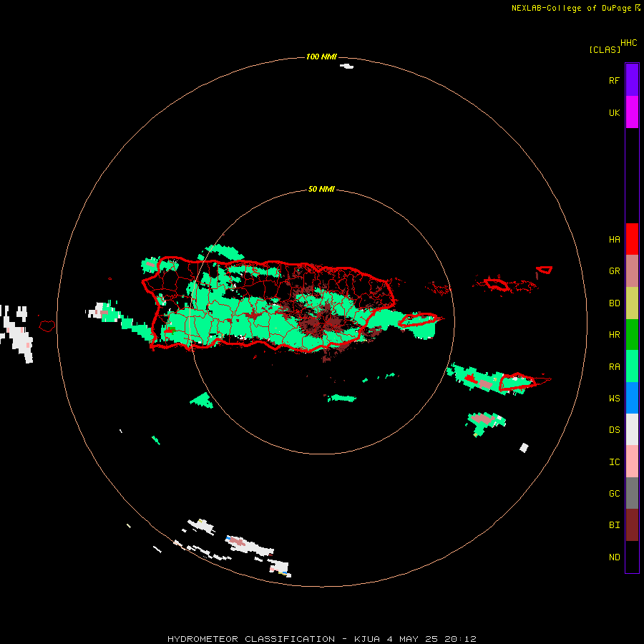644x644 pixels.
Task: Click the UK legend label
Action: (614, 113)
